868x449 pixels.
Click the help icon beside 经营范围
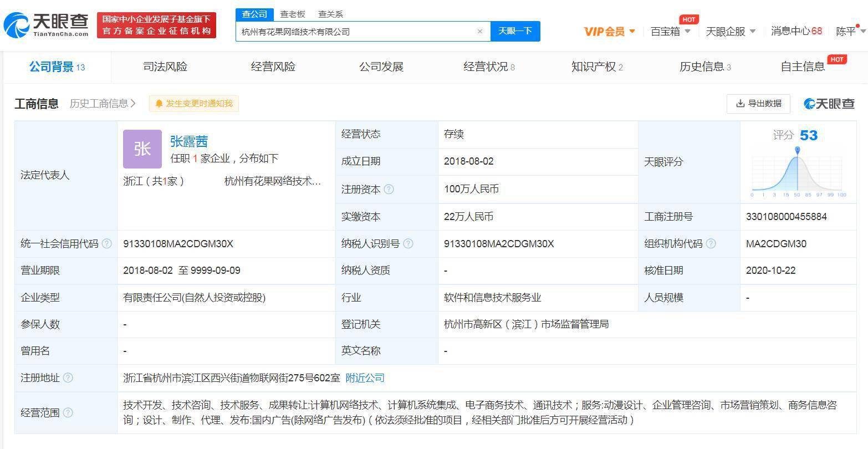point(68,412)
